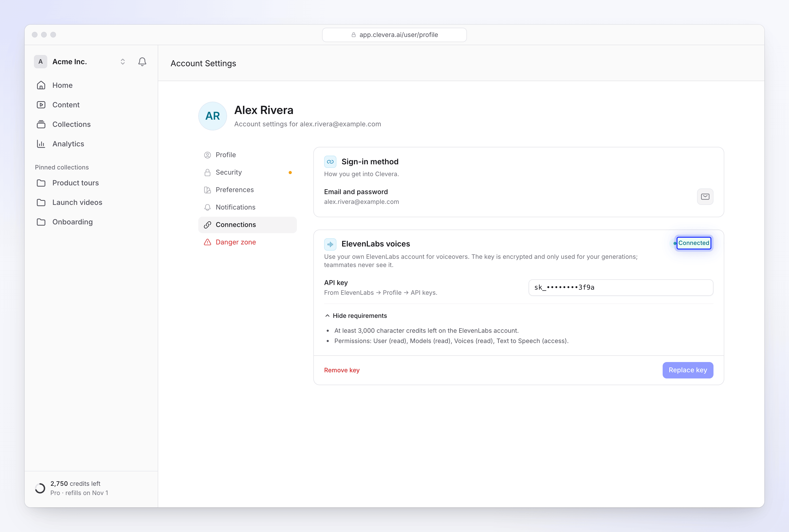Open the Product tours pinned collection
789x532 pixels.
coord(91,183)
